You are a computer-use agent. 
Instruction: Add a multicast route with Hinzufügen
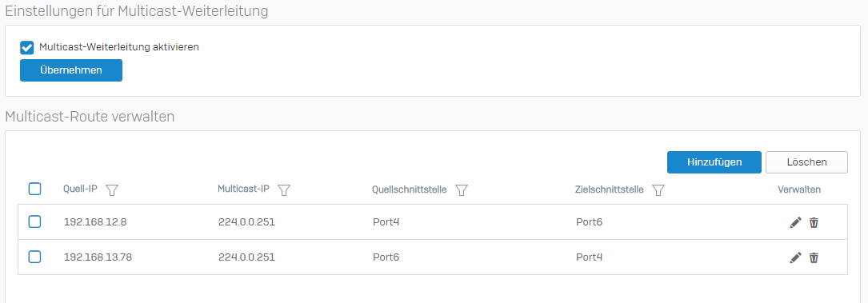(x=714, y=162)
